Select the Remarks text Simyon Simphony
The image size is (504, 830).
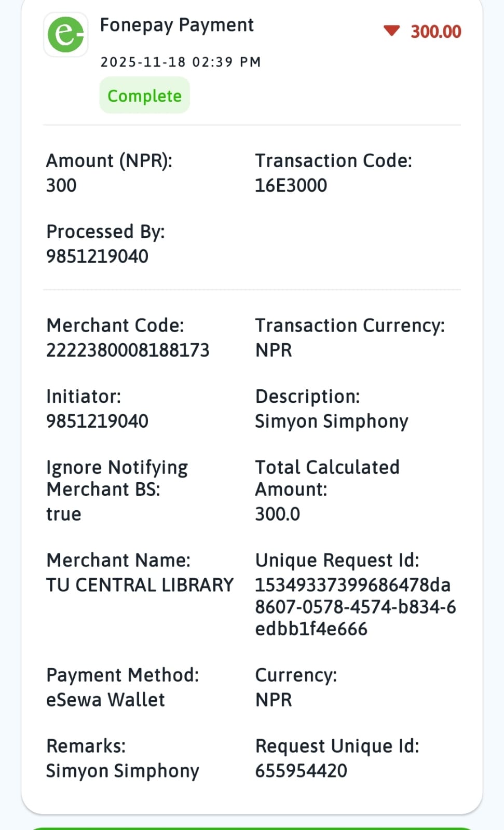coord(122,771)
